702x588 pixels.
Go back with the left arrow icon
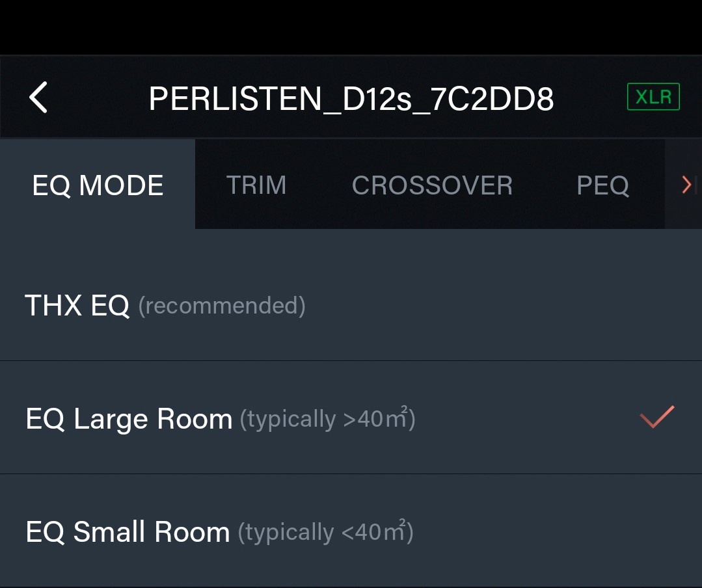tap(38, 98)
